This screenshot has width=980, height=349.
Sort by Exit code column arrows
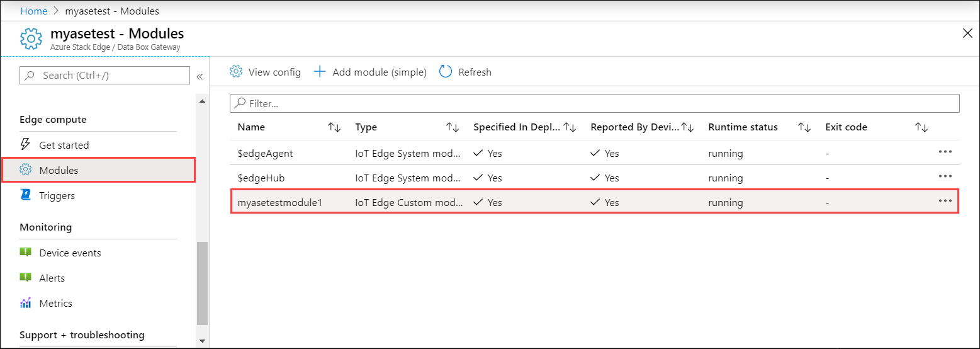click(x=921, y=127)
